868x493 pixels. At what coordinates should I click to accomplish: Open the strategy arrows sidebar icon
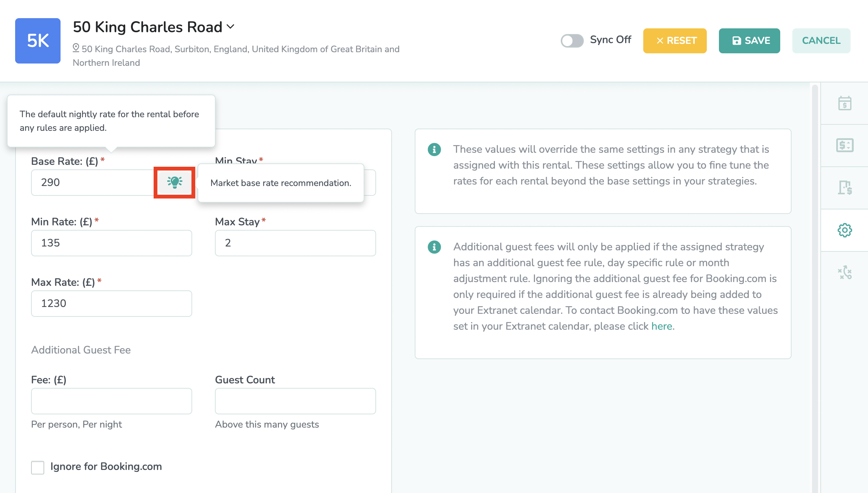[845, 272]
